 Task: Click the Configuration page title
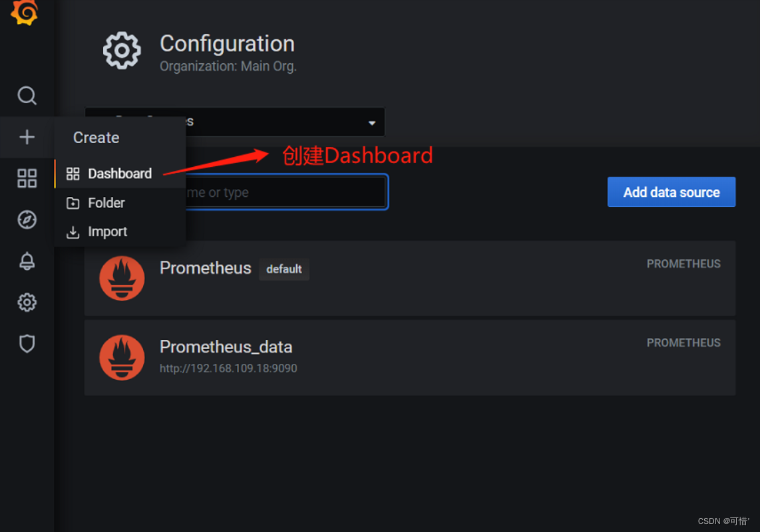coord(228,44)
